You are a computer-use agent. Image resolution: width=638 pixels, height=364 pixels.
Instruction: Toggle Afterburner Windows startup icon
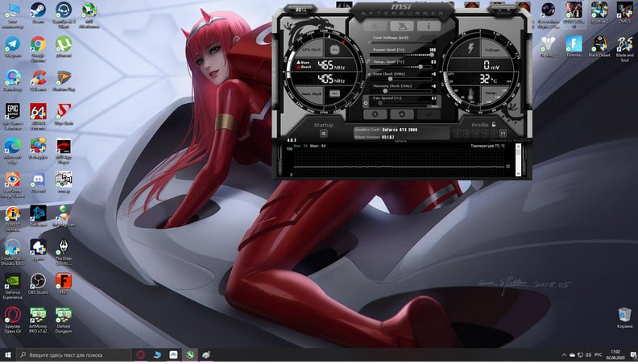click(324, 134)
